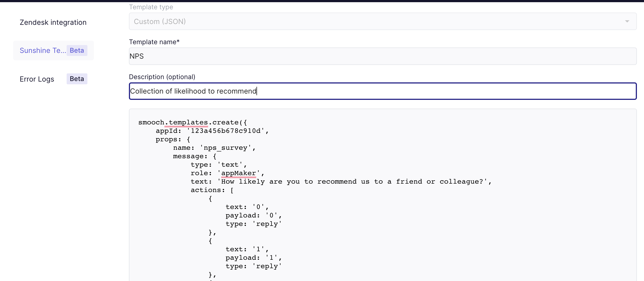This screenshot has height=281, width=644.
Task: Open the Zendesk integration sidebar item
Action: pos(53,22)
